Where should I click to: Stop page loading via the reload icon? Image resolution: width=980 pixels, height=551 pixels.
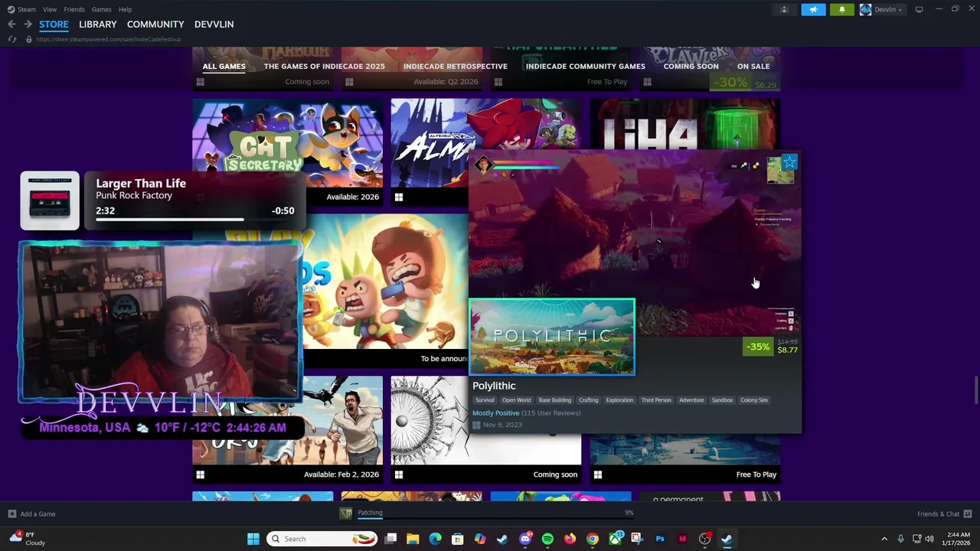coord(11,39)
